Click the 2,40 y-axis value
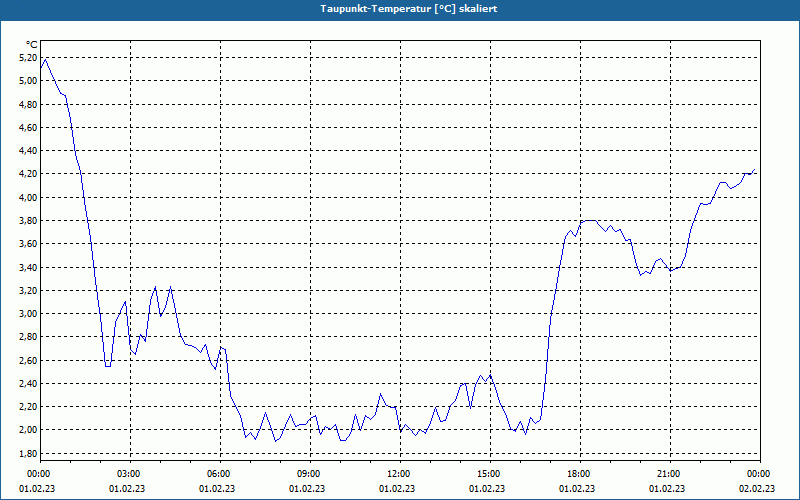 28,384
